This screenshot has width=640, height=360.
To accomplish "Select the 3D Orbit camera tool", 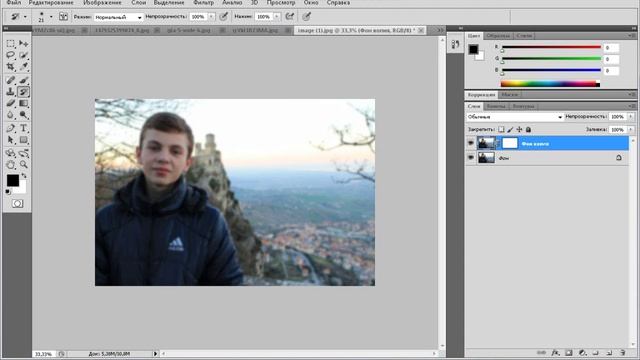I will (23, 153).
